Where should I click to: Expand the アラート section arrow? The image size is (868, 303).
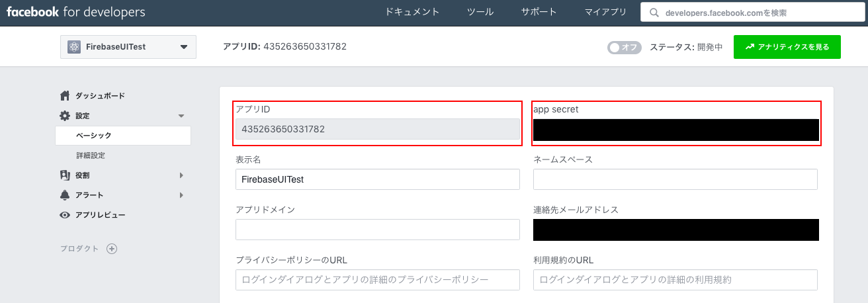(181, 195)
